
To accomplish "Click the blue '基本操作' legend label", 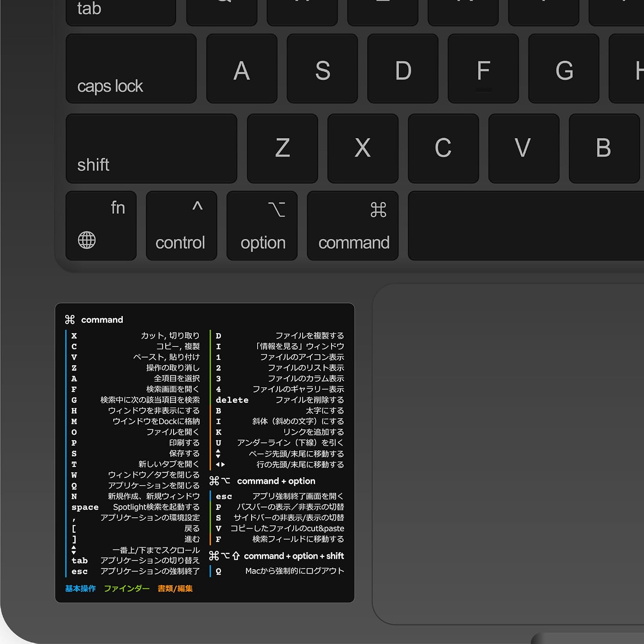I will click(81, 589).
